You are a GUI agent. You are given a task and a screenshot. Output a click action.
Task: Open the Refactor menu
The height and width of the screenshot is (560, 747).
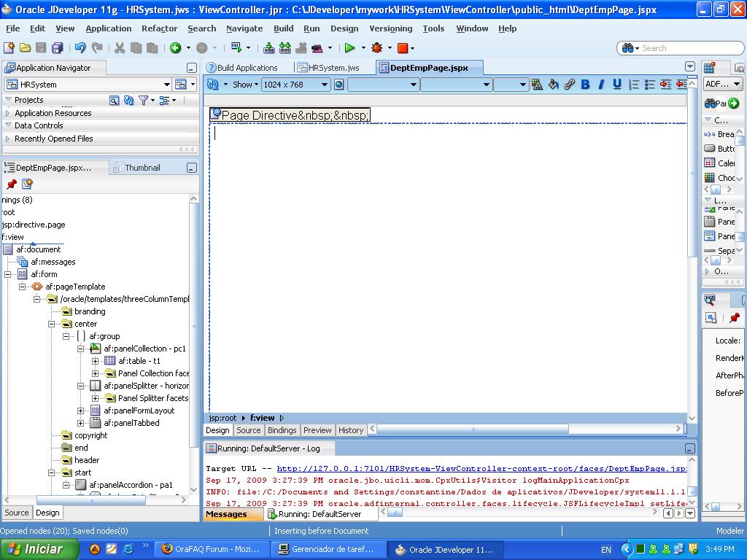coord(159,28)
